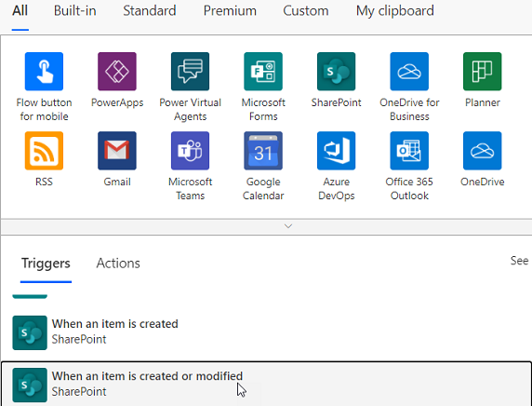
Task: Click the See more link
Action: (521, 261)
